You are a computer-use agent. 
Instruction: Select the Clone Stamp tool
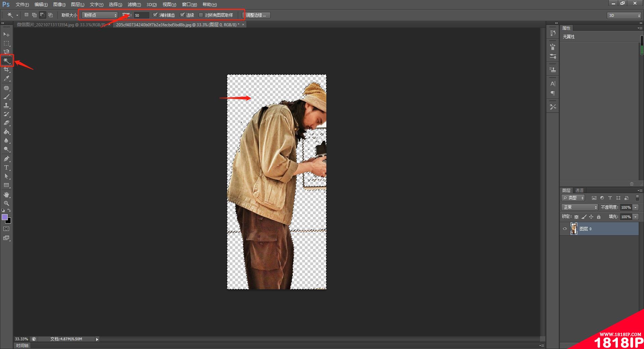6,105
